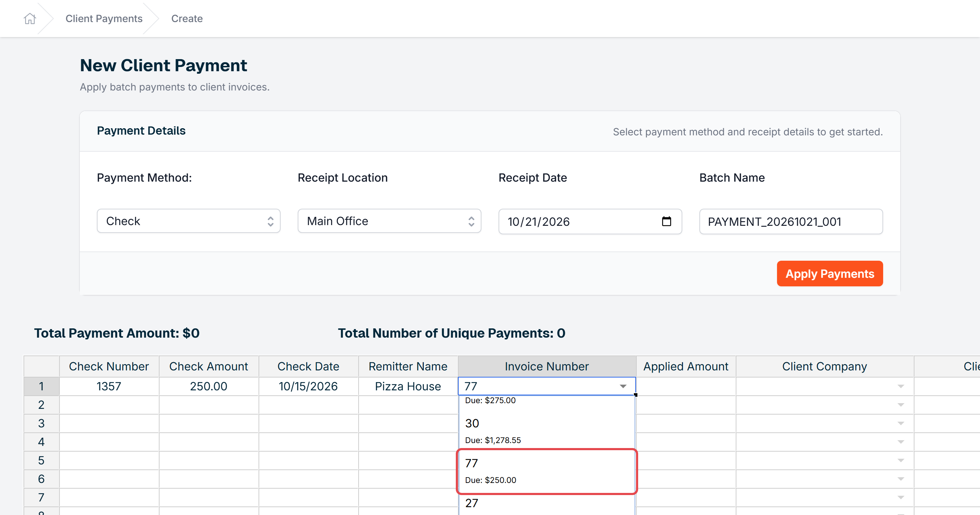
Task: Click the Invoice Number column header
Action: [547, 366]
